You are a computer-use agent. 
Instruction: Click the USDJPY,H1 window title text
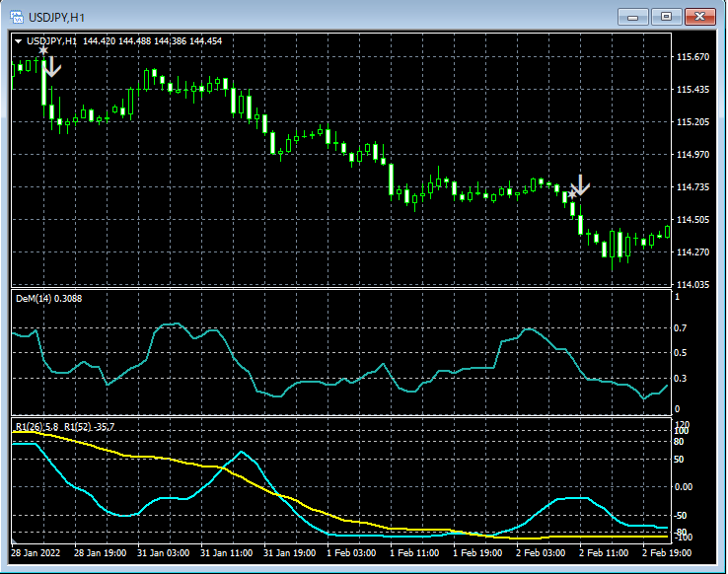click(55, 17)
